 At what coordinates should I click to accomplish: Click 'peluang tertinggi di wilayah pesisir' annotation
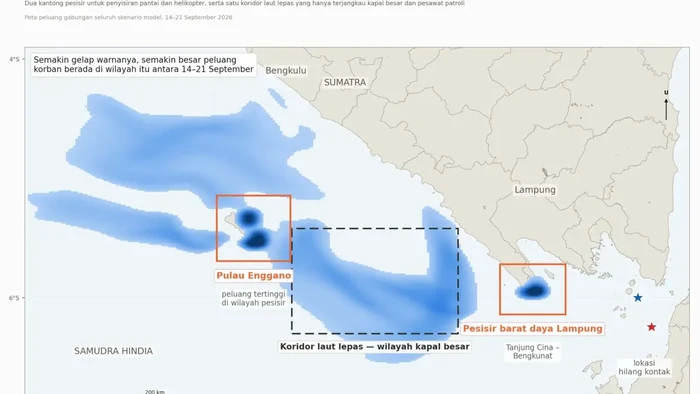(253, 299)
